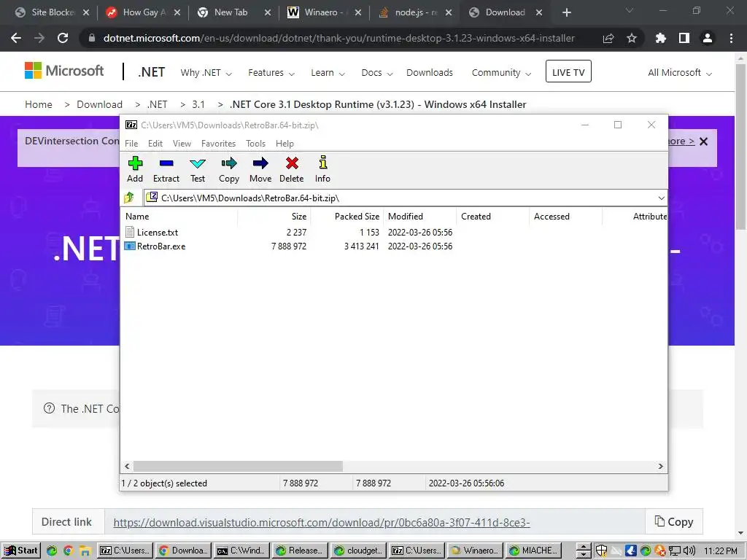Click the Chrome address bar URL
Screen dimensions: 747x560
pyautogui.click(x=339, y=38)
